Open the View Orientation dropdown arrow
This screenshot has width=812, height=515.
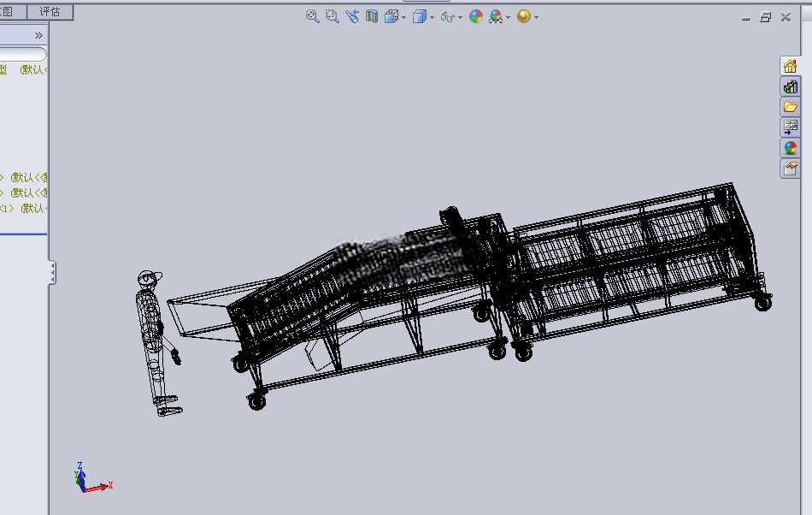404,18
